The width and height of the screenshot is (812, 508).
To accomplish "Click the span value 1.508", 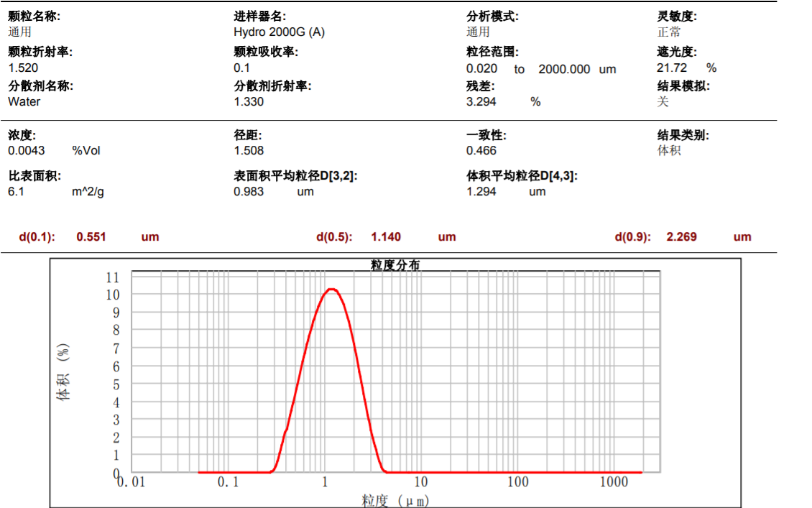I will click(x=249, y=150).
